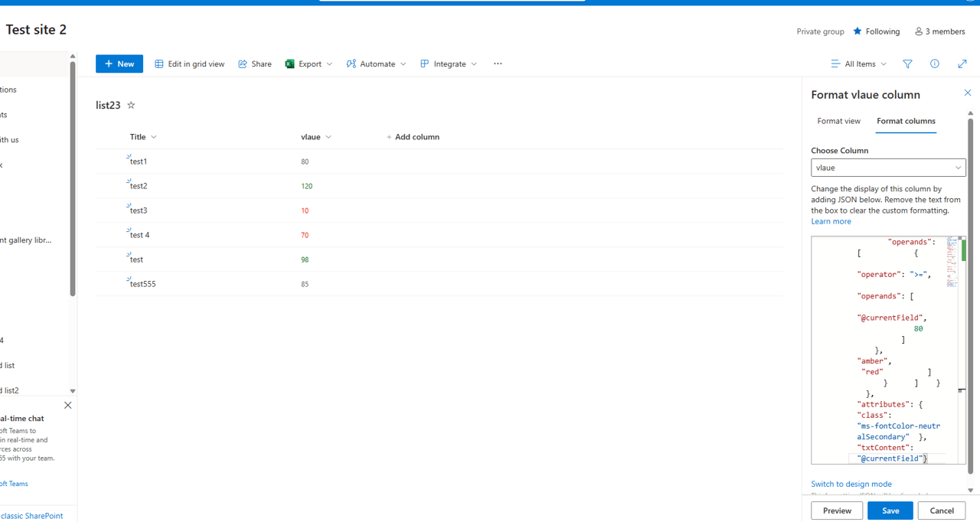This screenshot has height=522, width=980.
Task: Switch to the Format view tab
Action: point(838,121)
